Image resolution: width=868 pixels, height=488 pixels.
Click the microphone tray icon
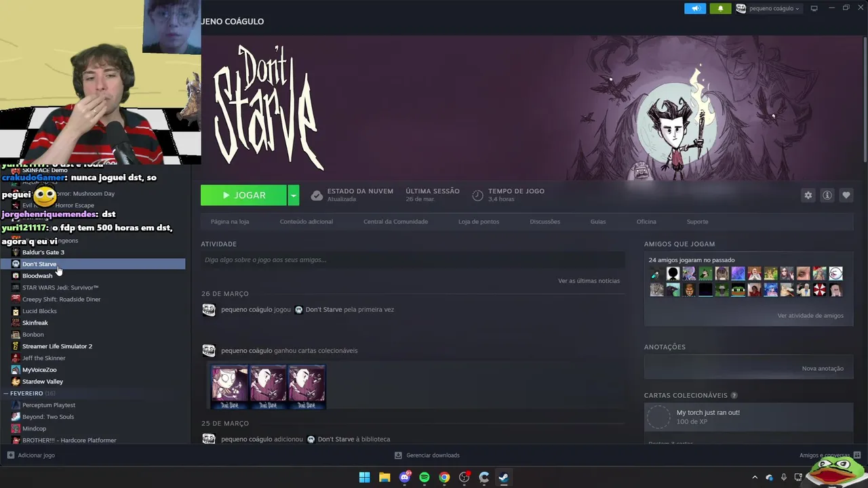784,477
